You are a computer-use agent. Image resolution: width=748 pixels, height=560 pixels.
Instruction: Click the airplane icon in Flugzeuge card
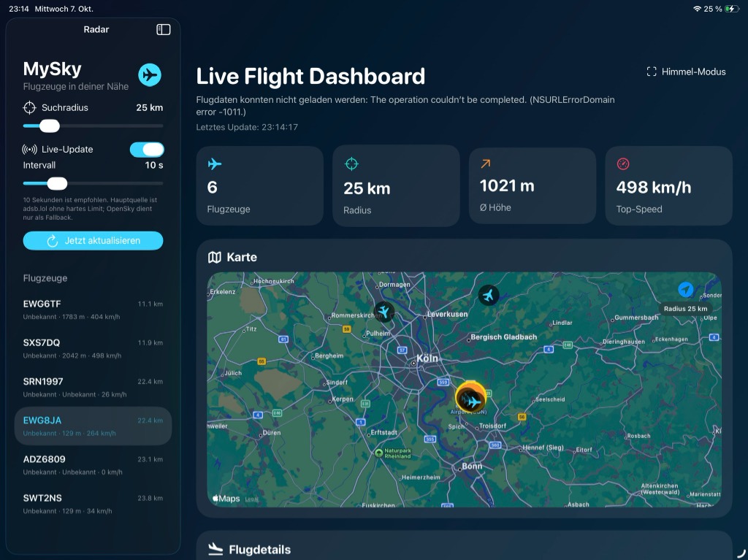click(215, 164)
